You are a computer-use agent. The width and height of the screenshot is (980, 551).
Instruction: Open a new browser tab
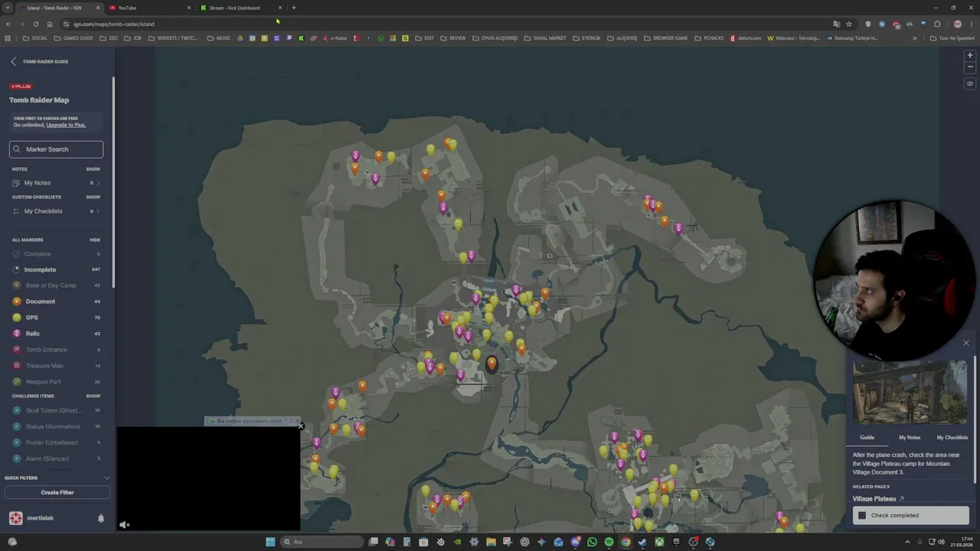point(294,8)
